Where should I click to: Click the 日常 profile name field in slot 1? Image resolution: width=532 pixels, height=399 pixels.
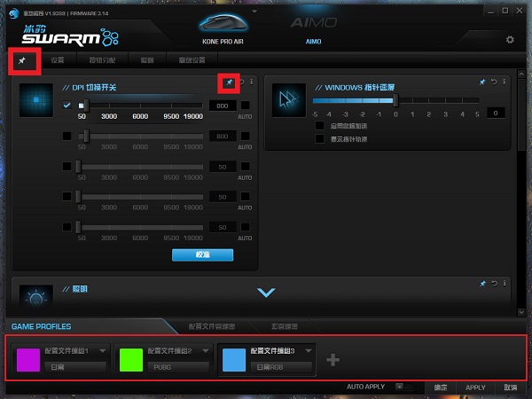click(75, 367)
